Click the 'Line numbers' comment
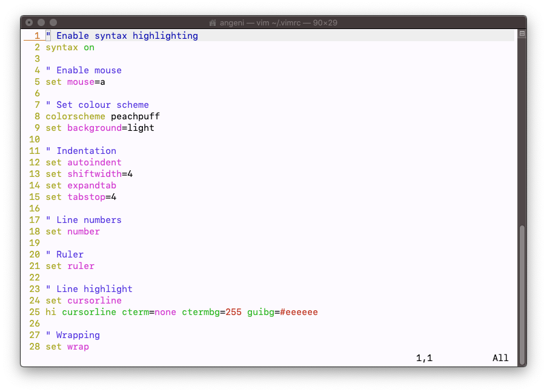This screenshot has width=547, height=392. coord(84,221)
